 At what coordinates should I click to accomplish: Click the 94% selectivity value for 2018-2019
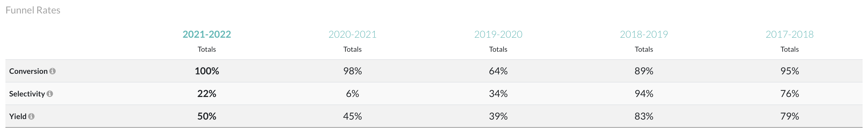(644, 93)
